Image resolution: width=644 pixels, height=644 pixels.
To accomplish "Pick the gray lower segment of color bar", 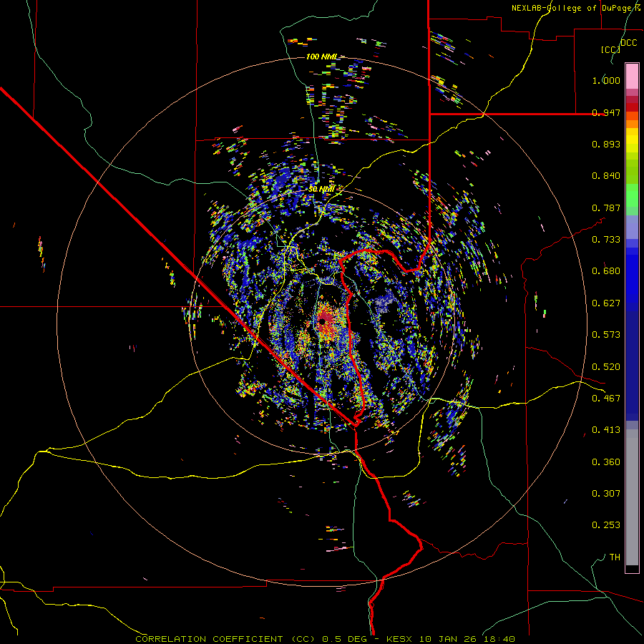I will point(632,497).
